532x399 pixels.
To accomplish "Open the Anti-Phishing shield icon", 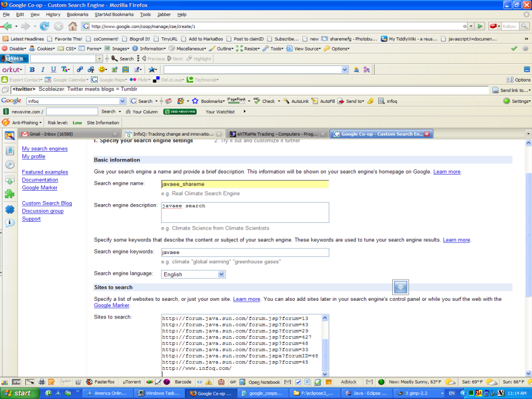I will [x=6, y=123].
